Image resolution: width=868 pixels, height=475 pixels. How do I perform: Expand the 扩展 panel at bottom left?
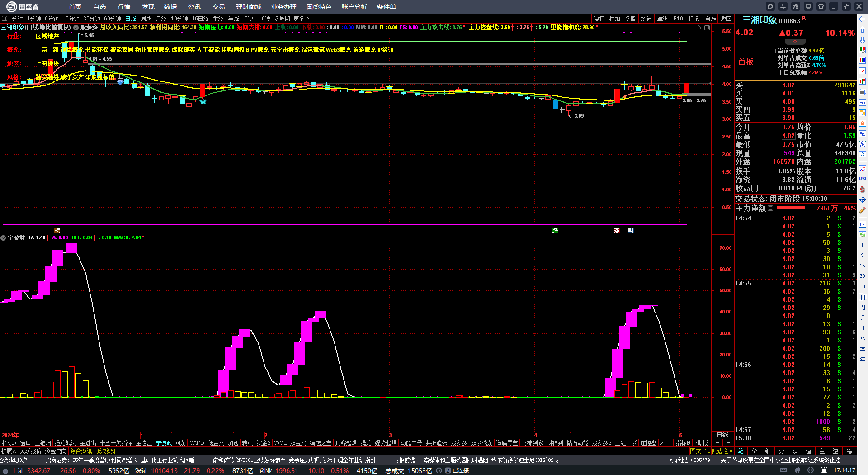point(8,451)
